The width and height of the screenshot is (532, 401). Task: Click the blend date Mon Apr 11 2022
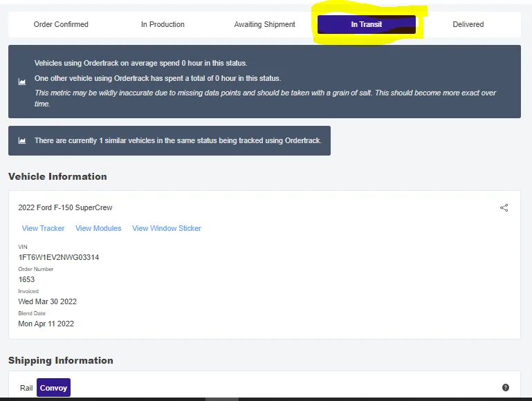coord(46,324)
